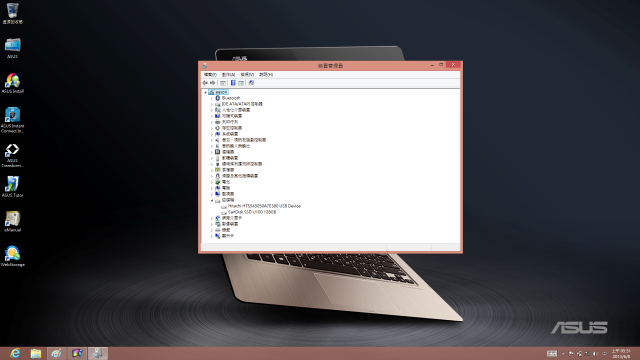
Task: Click the Bluetooth device icon in tree
Action: point(218,98)
